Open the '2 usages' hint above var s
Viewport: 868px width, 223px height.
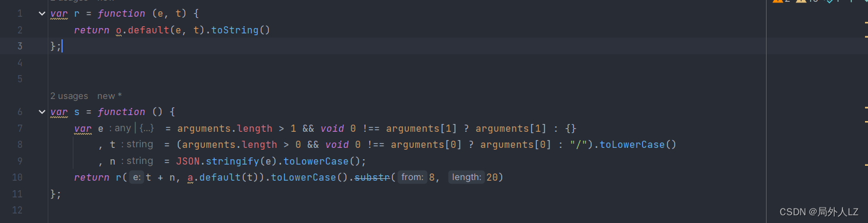[69, 96]
